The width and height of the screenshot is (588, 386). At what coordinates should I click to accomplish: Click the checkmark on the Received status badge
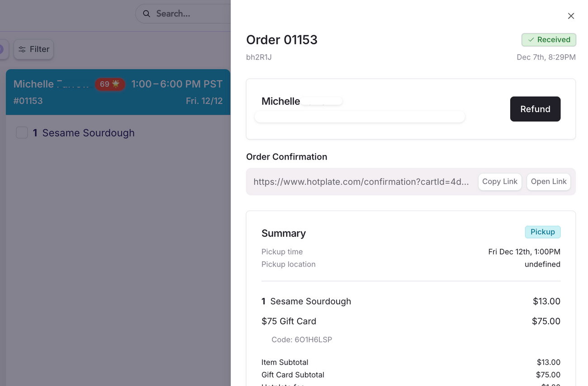pos(531,40)
